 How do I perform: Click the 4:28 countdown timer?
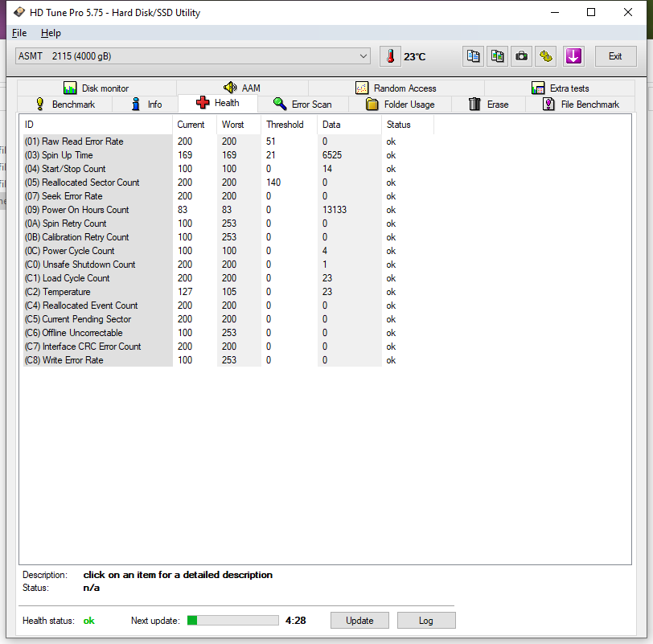(296, 620)
